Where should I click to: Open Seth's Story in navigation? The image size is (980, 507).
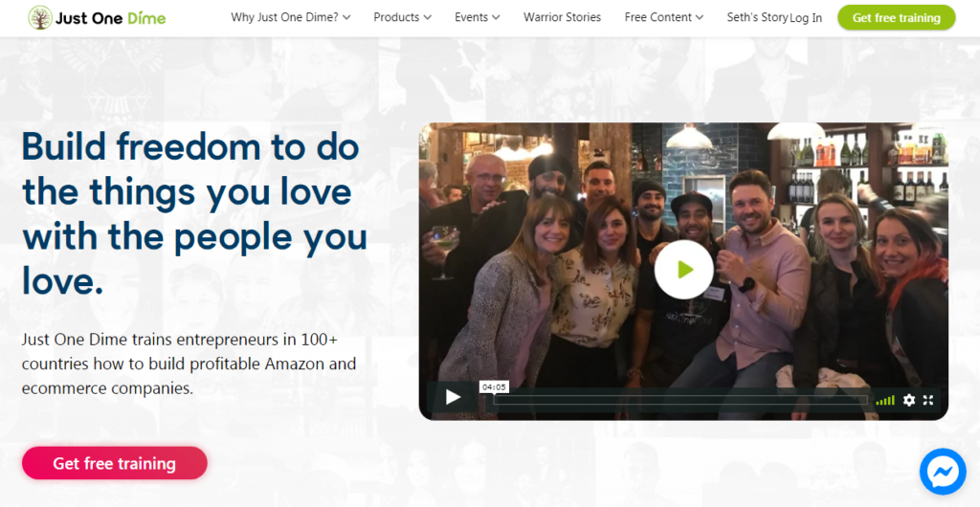[x=756, y=17]
